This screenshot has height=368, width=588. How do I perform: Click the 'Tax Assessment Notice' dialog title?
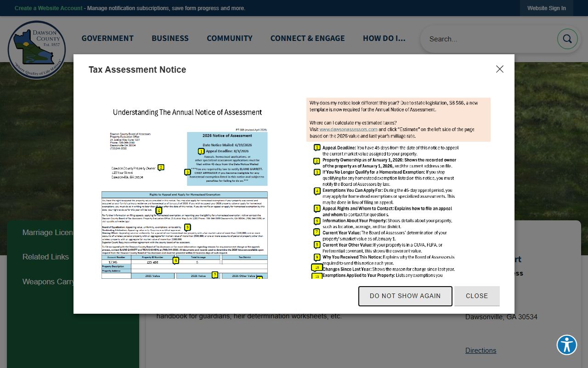tap(137, 69)
